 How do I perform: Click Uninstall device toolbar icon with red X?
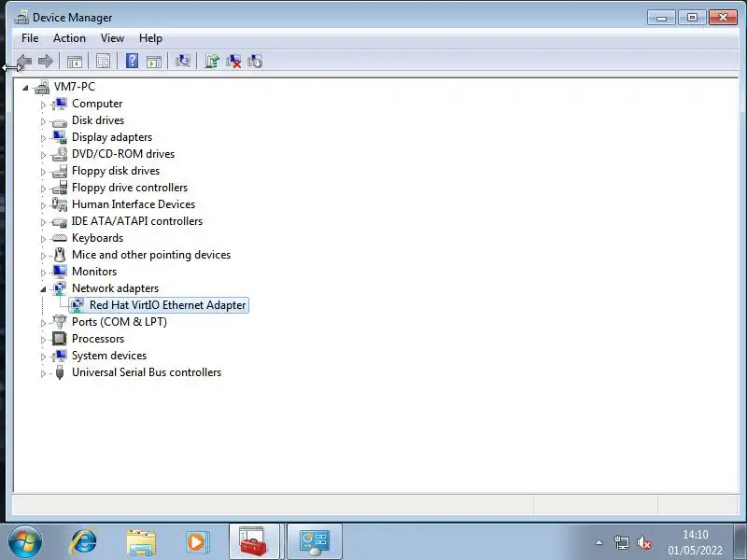(x=233, y=61)
